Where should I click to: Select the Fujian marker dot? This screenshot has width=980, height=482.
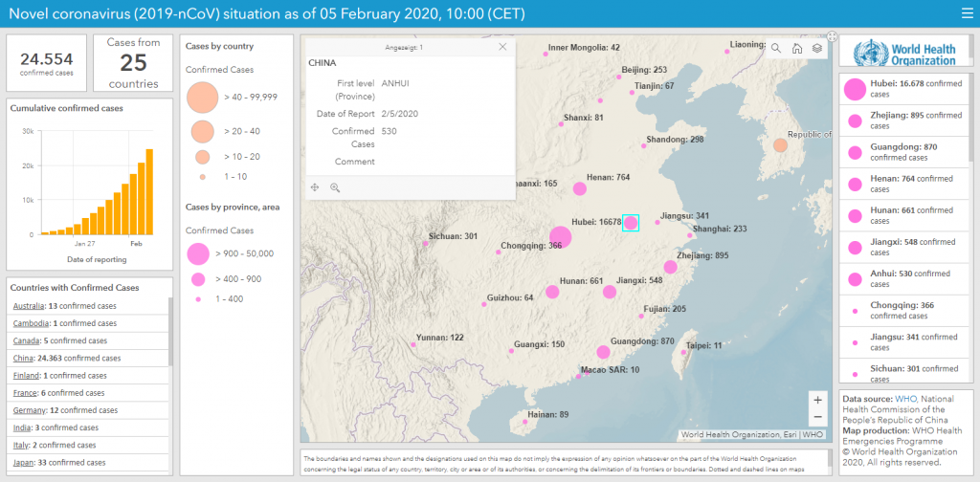pyautogui.click(x=640, y=316)
